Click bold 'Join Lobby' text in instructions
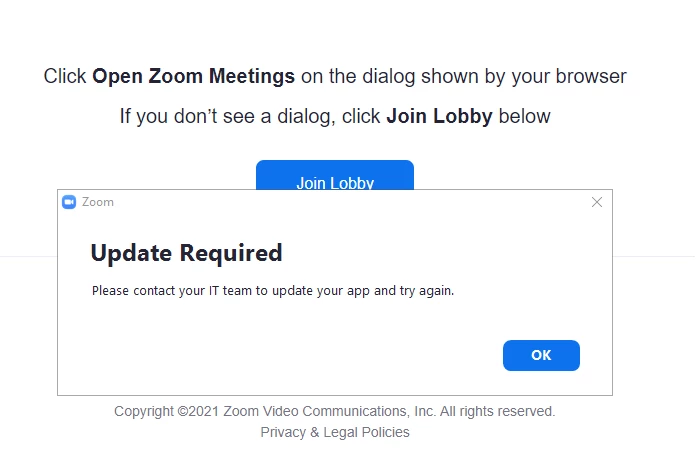Screen dimensions: 699x456 coord(439,116)
